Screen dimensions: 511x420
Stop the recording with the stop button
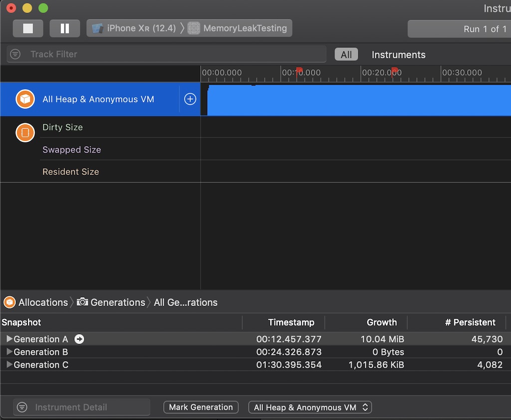(28, 28)
